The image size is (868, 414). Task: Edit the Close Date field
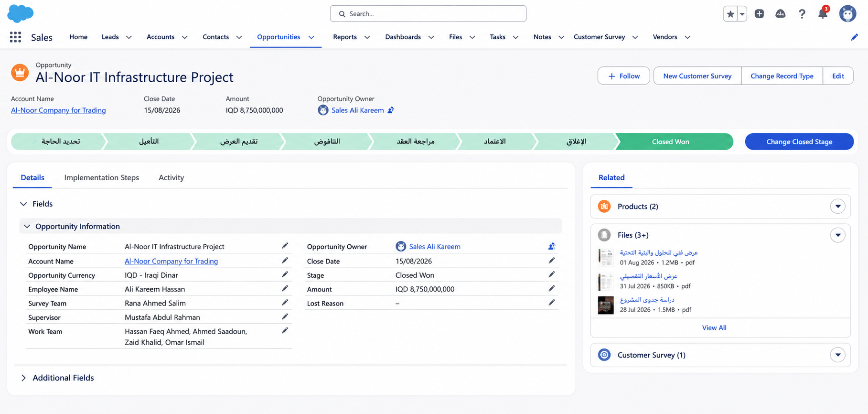pyautogui.click(x=552, y=261)
